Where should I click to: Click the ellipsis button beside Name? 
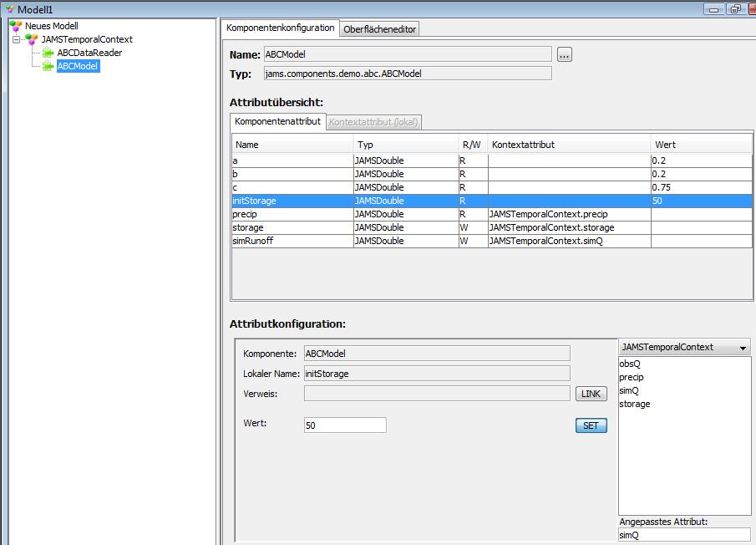pyautogui.click(x=565, y=54)
